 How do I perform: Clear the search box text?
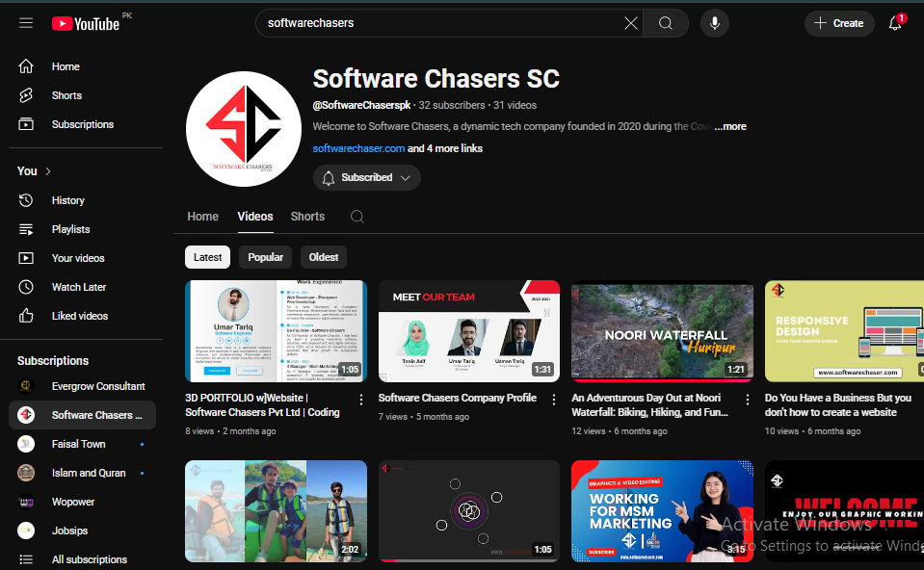click(630, 23)
